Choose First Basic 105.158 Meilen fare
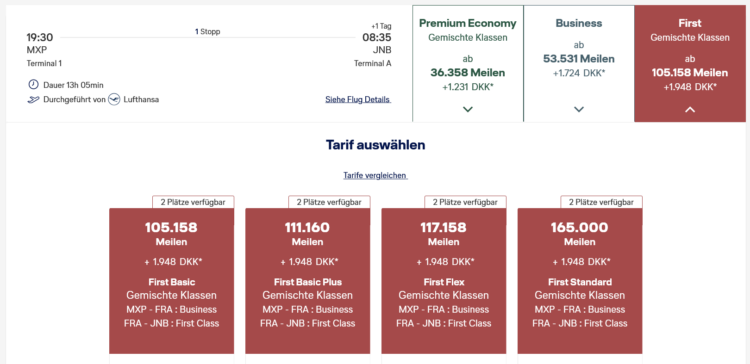Image resolution: width=750 pixels, height=364 pixels. [x=171, y=281]
